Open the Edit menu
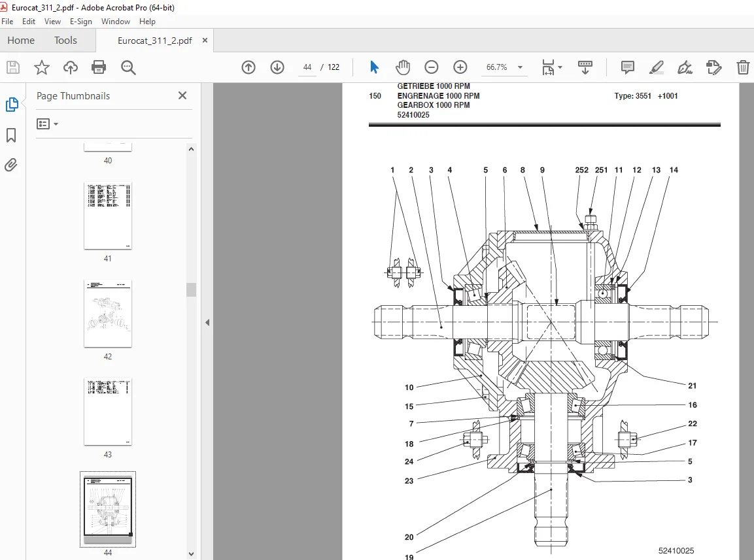 28,22
